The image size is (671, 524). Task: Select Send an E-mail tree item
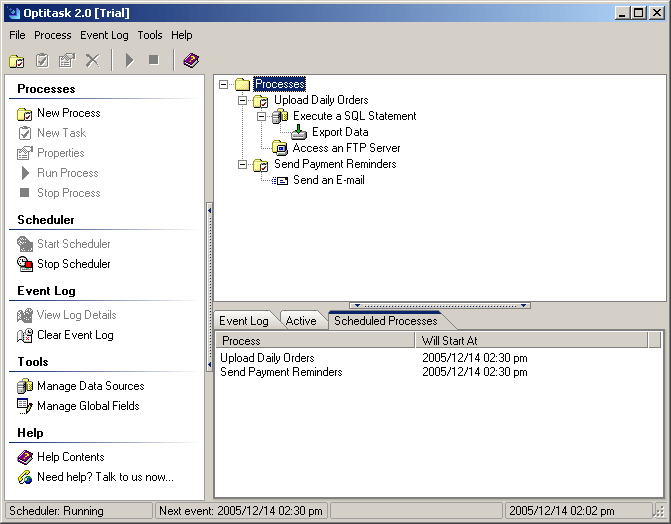(x=329, y=180)
